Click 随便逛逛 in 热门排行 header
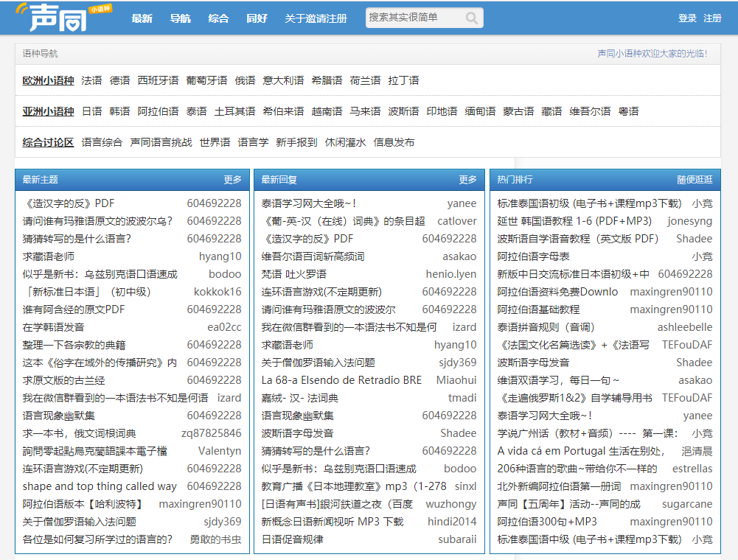Viewport: 738px width, 560px height. 695,180
